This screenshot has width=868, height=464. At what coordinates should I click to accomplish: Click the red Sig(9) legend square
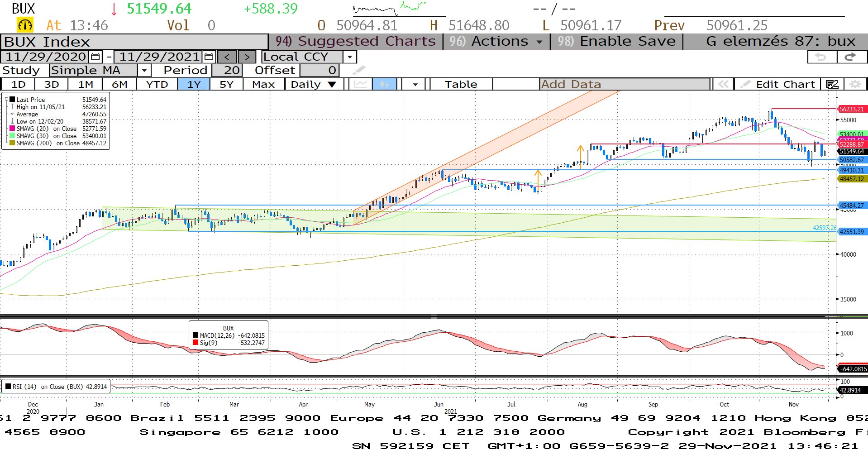coord(196,343)
